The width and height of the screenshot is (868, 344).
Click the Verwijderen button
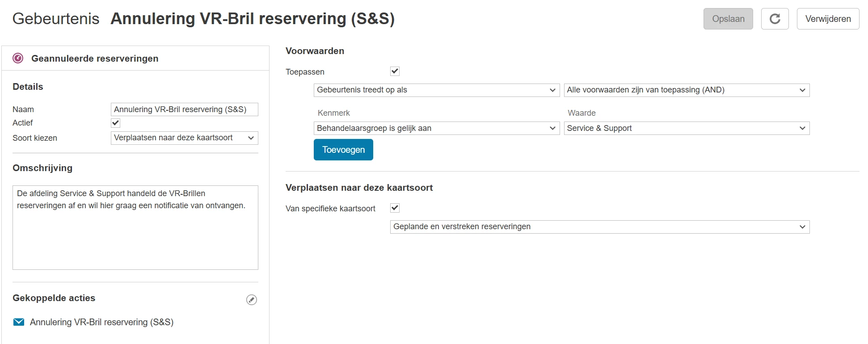pyautogui.click(x=828, y=19)
